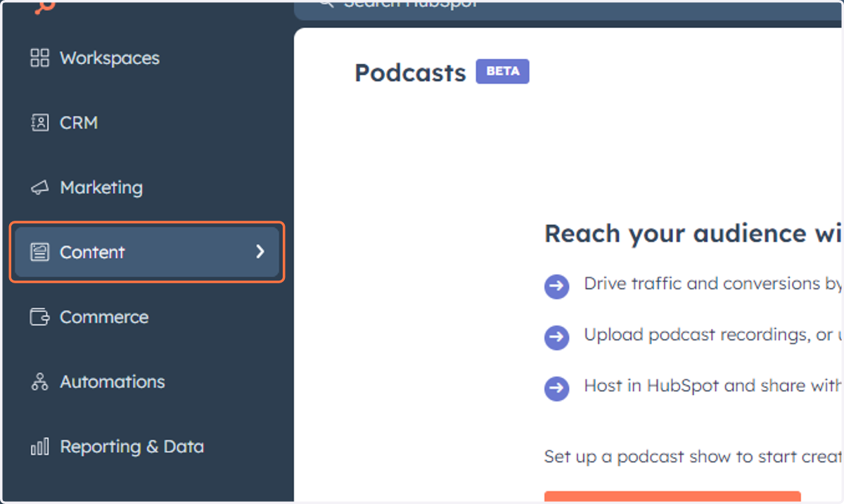Image resolution: width=844 pixels, height=504 pixels.
Task: Click the CRM contacts icon
Action: point(40,123)
